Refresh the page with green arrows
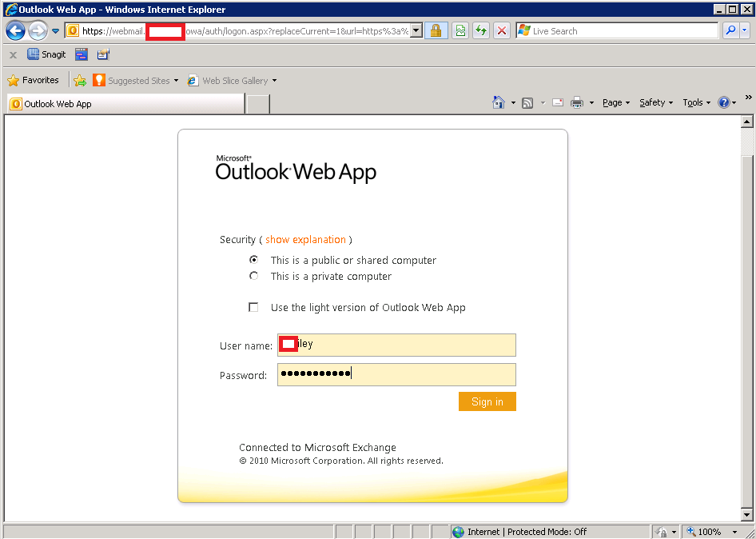The image size is (756, 539). coord(481,31)
